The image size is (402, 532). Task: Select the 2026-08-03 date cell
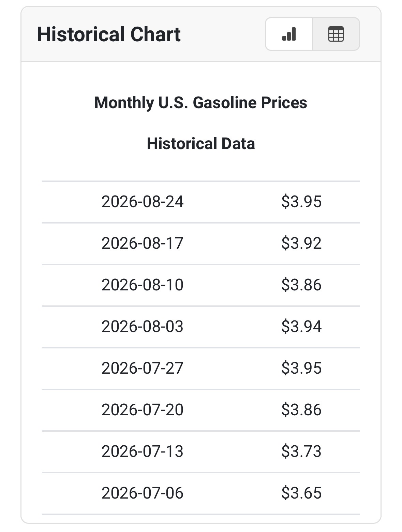143,327
